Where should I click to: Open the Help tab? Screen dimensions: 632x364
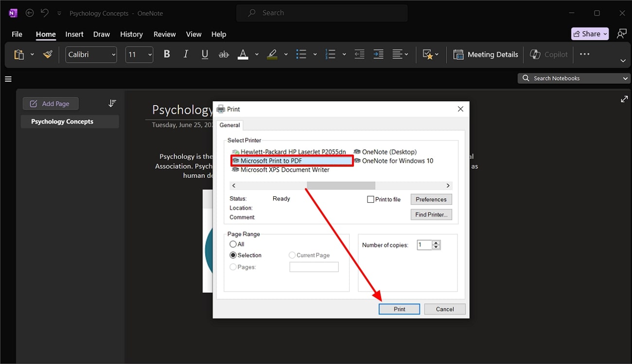coord(219,34)
